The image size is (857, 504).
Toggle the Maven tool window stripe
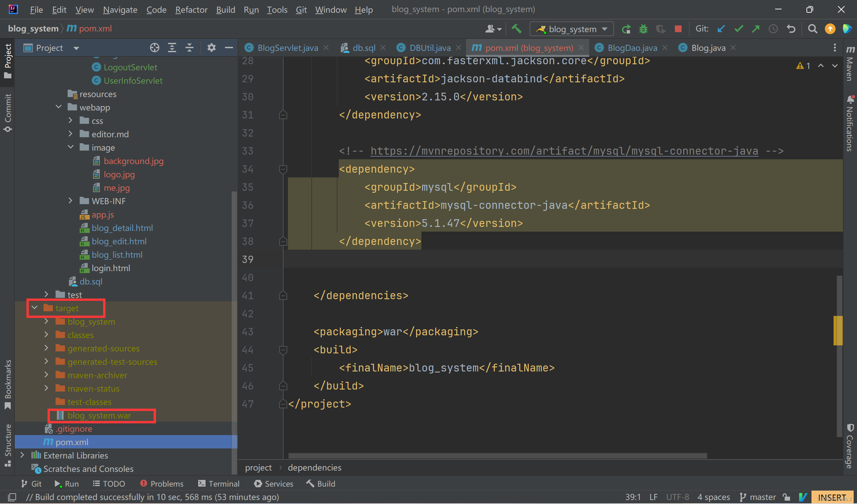click(x=850, y=65)
